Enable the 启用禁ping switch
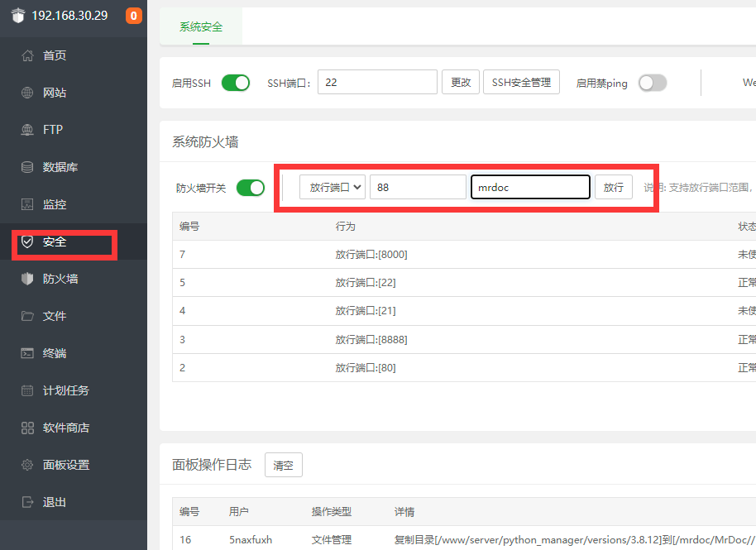This screenshot has height=550, width=756. (x=652, y=82)
